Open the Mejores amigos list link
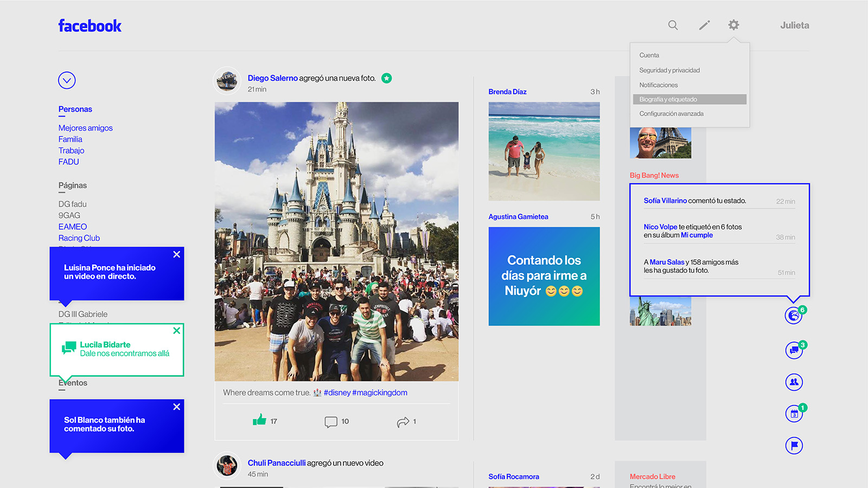 coord(86,128)
